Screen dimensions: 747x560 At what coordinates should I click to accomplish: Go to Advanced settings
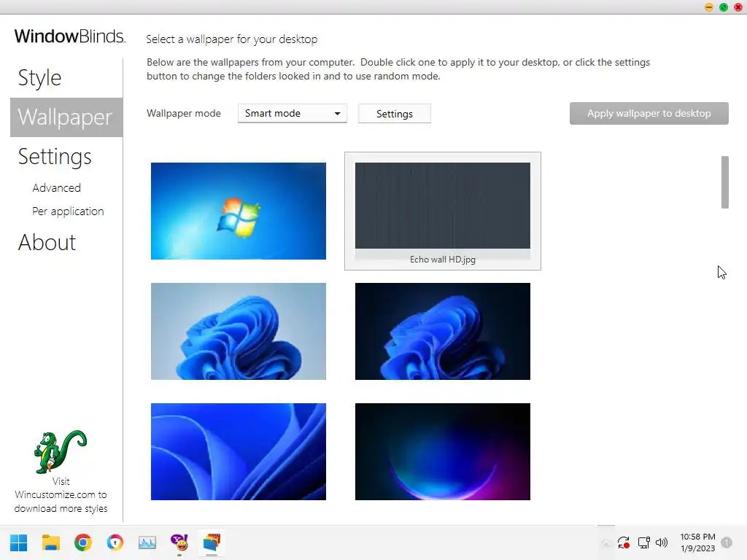tap(56, 187)
